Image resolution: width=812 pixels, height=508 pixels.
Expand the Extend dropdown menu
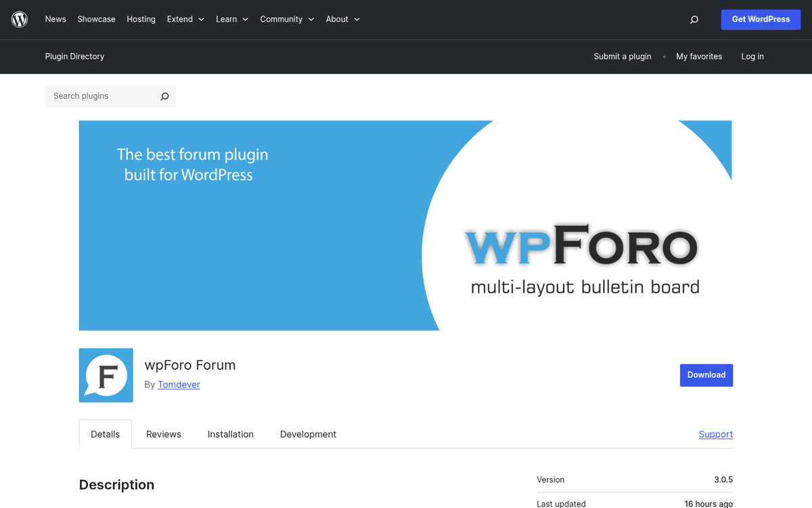click(185, 19)
